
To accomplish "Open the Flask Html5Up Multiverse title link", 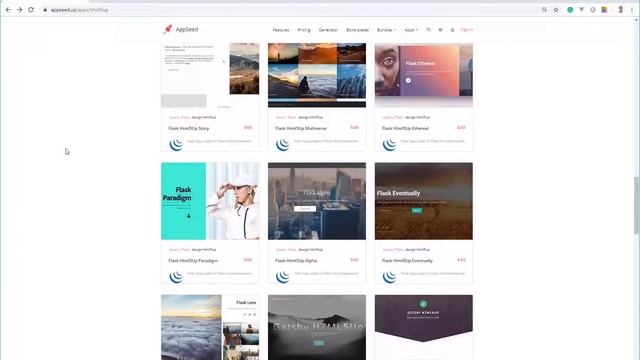I will (301, 128).
